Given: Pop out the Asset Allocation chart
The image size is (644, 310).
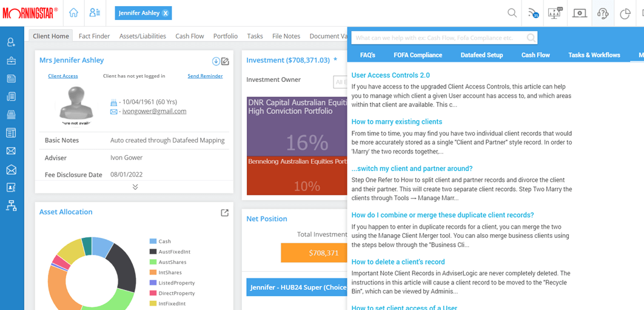Looking at the screenshot, I should pyautogui.click(x=224, y=212).
